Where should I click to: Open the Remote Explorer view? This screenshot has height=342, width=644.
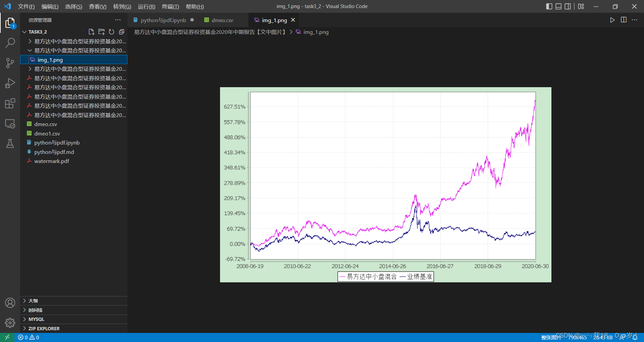pyautogui.click(x=10, y=124)
